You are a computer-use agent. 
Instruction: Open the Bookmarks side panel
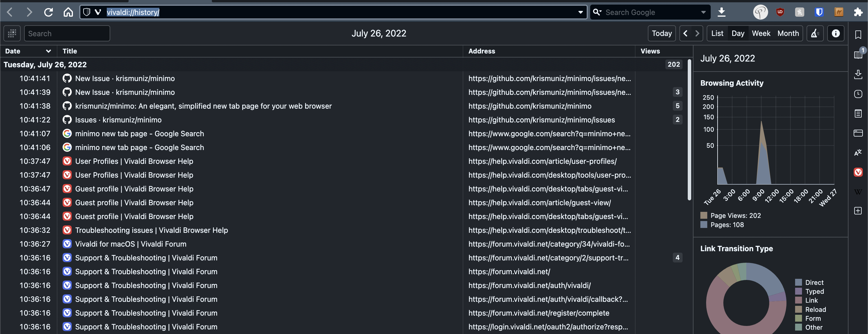point(858,34)
